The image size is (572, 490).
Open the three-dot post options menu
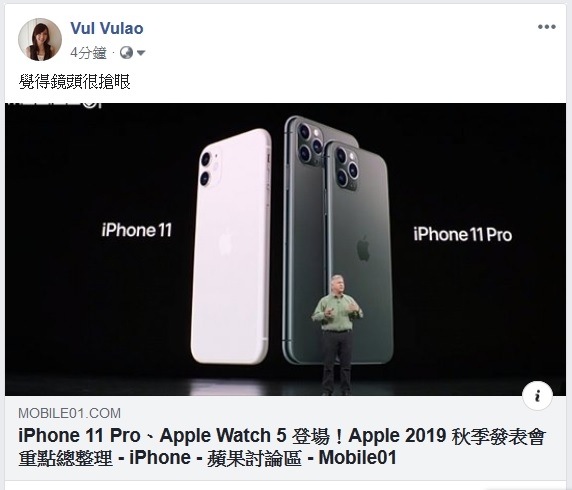546,27
